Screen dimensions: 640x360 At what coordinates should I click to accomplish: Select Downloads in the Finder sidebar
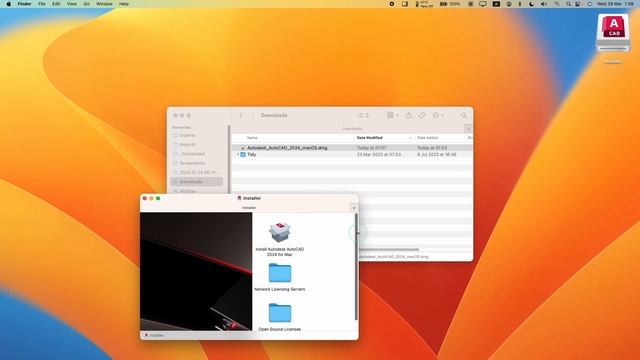[x=197, y=182]
